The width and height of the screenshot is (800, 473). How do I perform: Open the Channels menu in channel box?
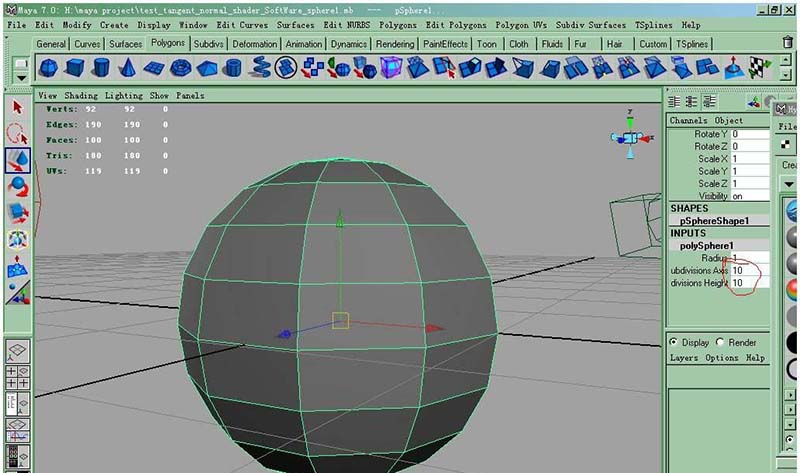pos(688,120)
